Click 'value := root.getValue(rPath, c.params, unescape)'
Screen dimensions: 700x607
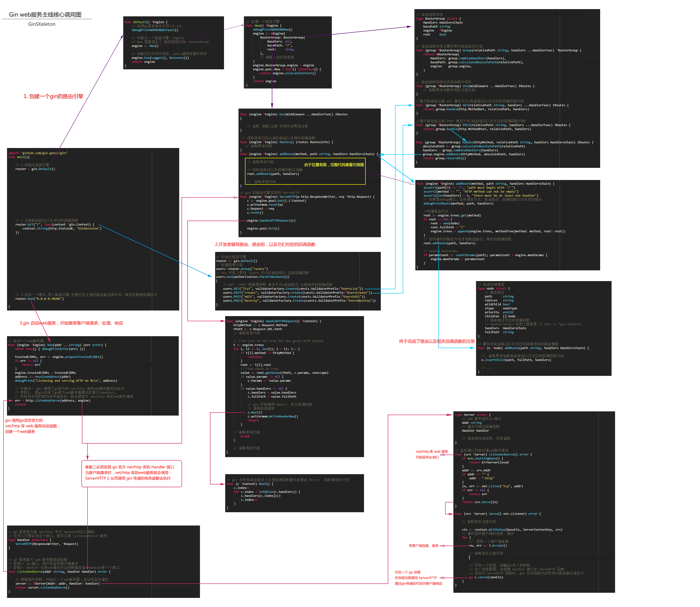(x=284, y=373)
